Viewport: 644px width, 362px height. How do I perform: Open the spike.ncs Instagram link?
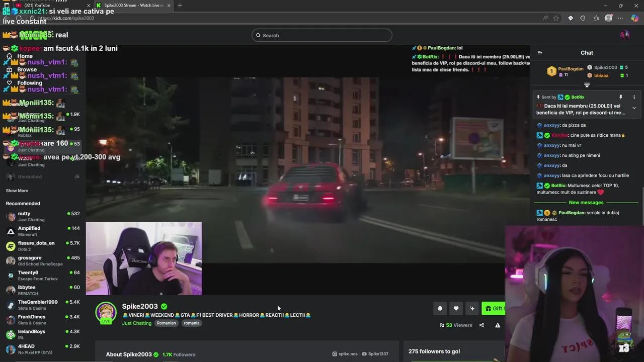[345, 354]
